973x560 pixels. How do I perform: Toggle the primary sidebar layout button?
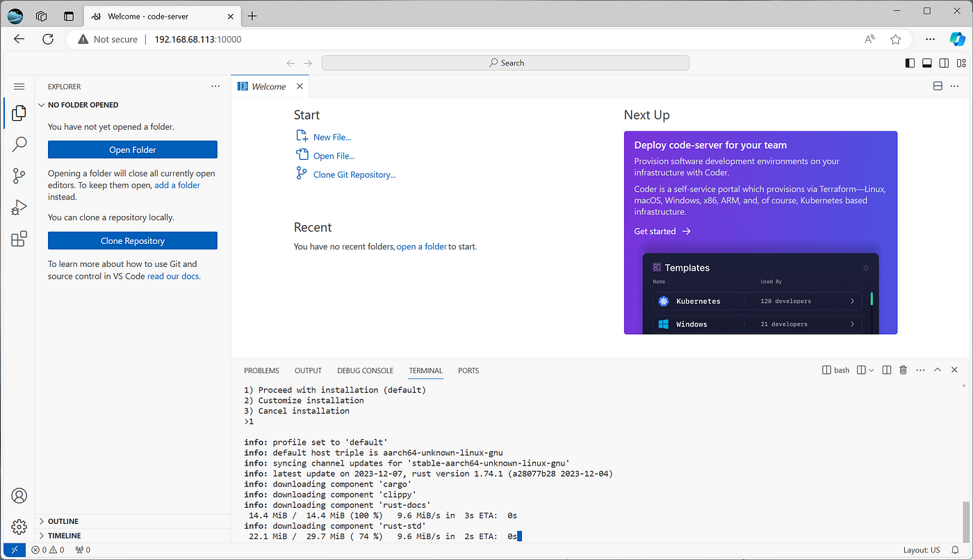[x=910, y=63]
